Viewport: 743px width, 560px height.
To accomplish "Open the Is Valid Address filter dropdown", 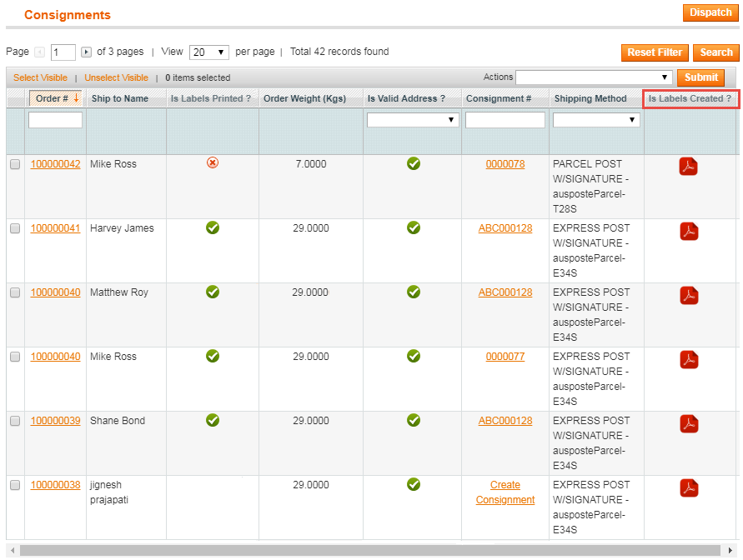I will coord(413,120).
